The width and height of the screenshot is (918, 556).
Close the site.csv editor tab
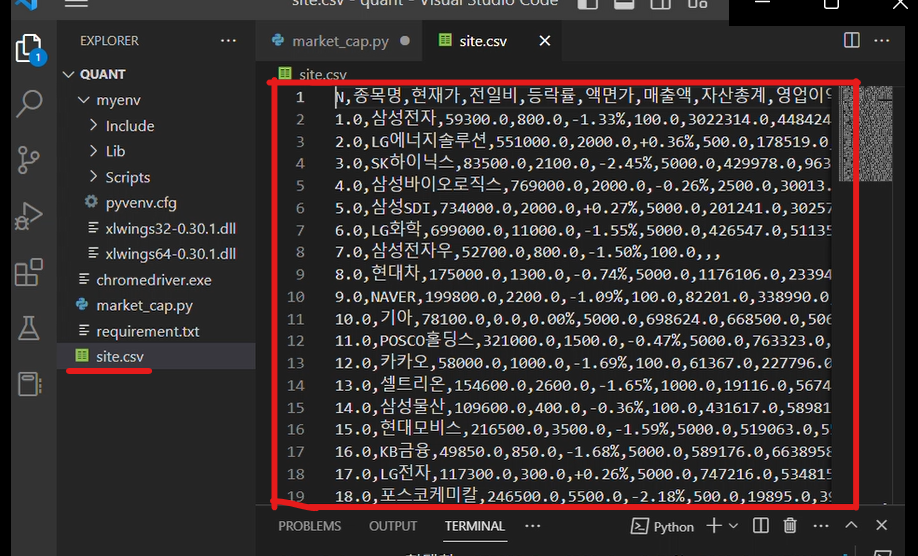544,41
